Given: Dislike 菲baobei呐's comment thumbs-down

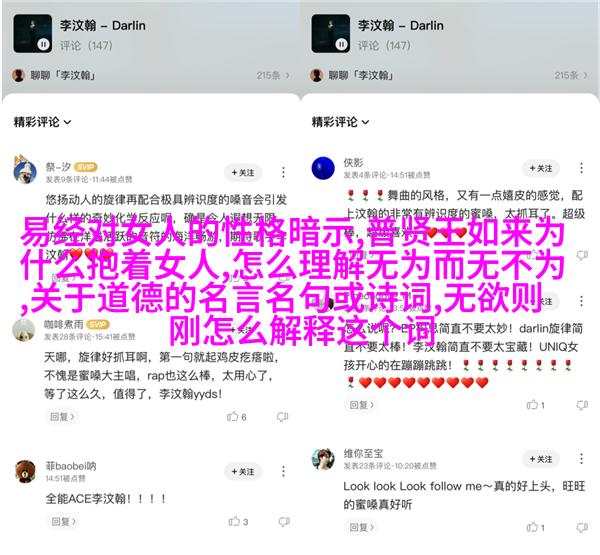Looking at the screenshot, I should pos(284,522).
